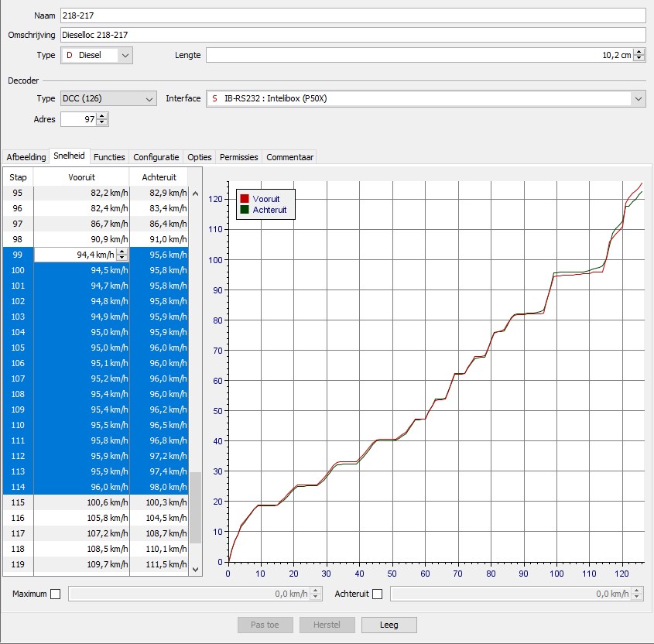Click the Achteruit column header

[159, 177]
